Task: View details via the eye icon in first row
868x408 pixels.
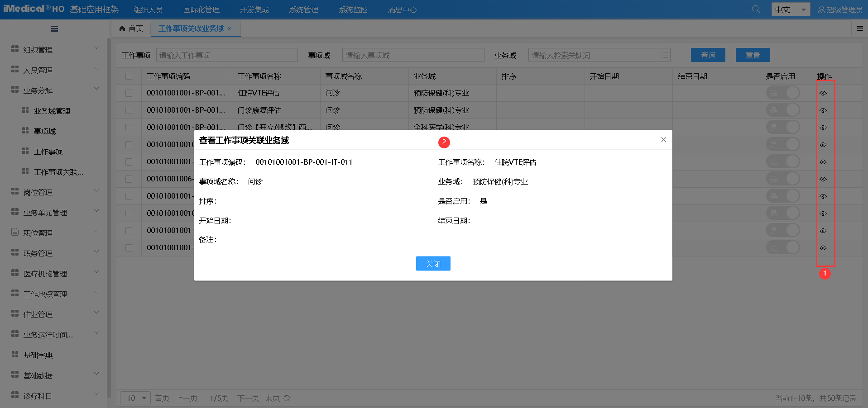Action: [x=823, y=93]
